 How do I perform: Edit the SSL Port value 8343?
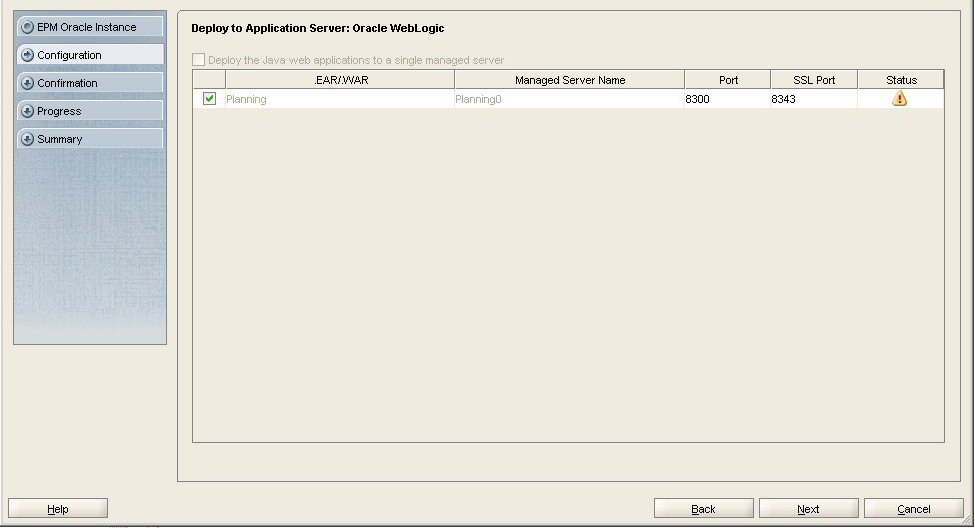tap(813, 99)
